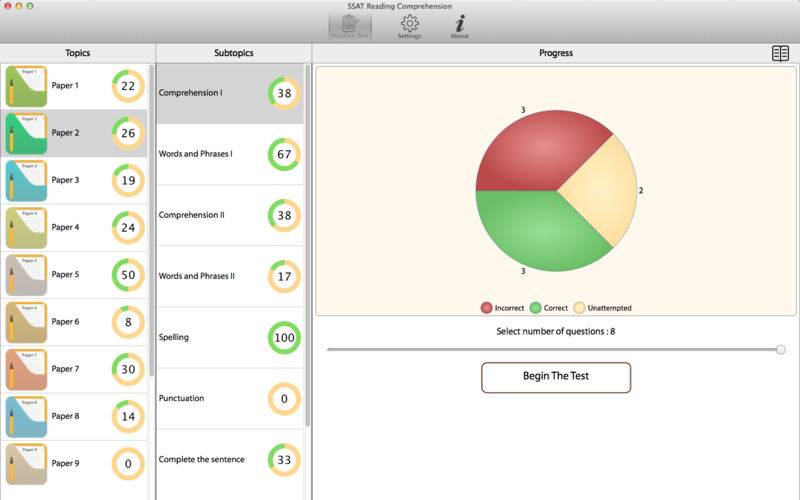The width and height of the screenshot is (800, 500).
Task: Click the Paper 9 thumbnail icon
Action: [x=26, y=464]
